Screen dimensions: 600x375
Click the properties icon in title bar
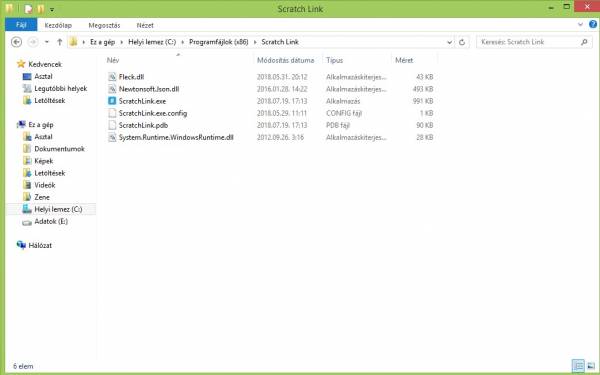point(28,8)
